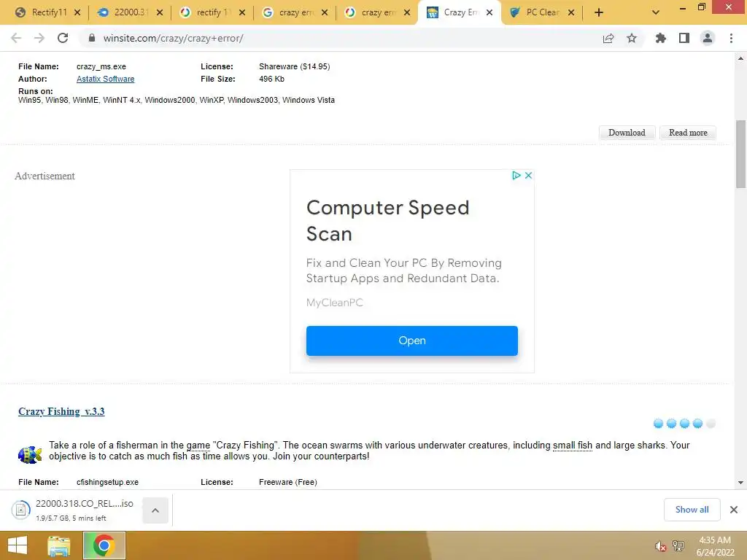Click the Chrome taskbar icon
The width and height of the screenshot is (747, 560).
point(104,545)
